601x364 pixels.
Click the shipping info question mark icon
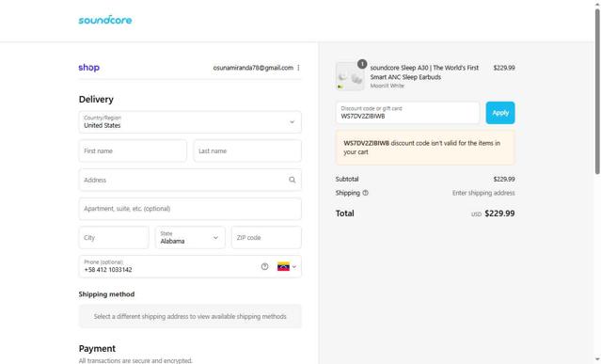[x=365, y=193]
